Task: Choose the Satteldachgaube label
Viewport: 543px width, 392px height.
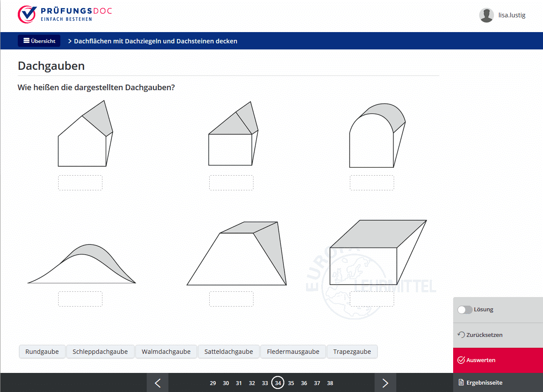Action: [229, 352]
